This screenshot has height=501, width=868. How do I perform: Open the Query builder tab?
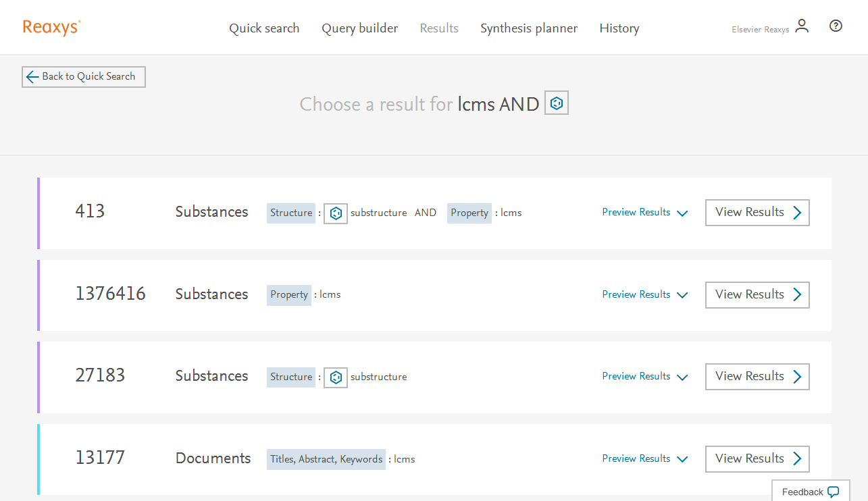(x=359, y=28)
